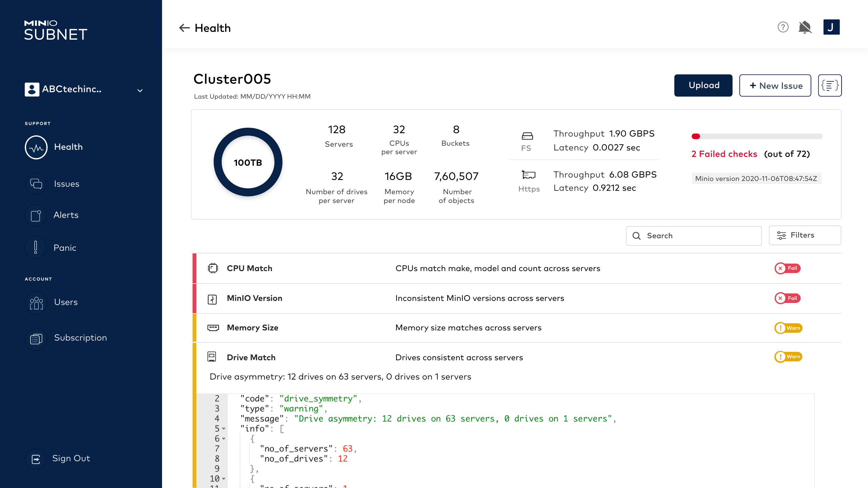This screenshot has height=488, width=868.
Task: Click the Cluster005 title
Action: (x=232, y=79)
